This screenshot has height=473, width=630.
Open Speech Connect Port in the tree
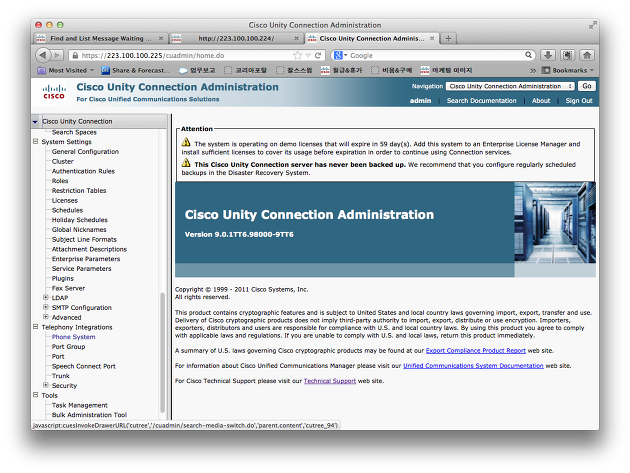click(x=84, y=366)
